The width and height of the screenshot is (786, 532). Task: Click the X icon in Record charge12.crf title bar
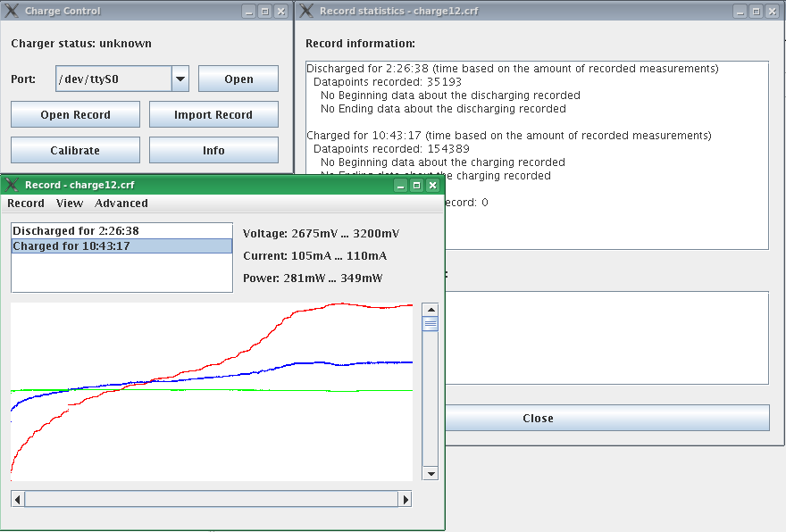12,185
